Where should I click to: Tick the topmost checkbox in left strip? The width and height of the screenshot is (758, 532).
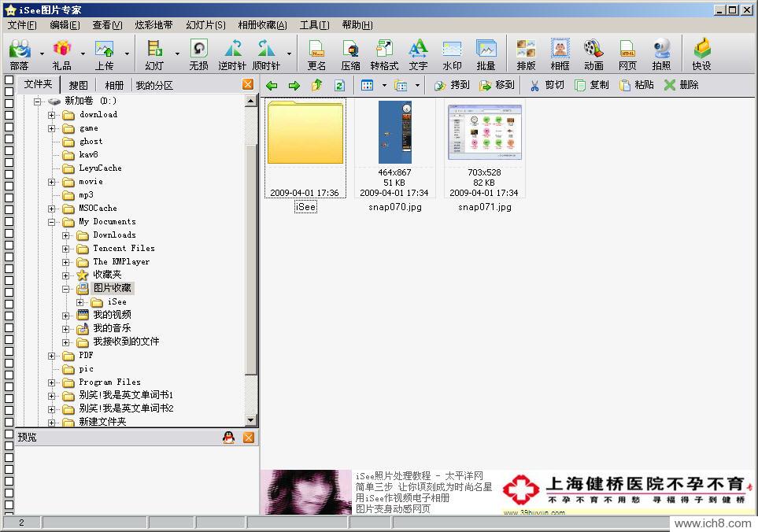tap(9, 81)
